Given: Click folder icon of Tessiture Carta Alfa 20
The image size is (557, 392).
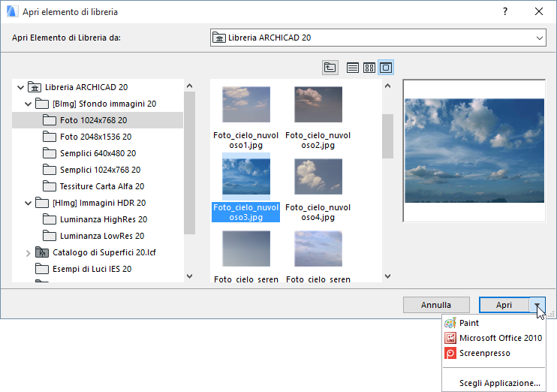Looking at the screenshot, I should 49,186.
